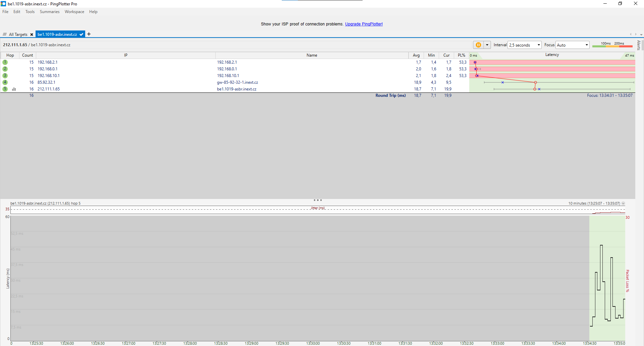Screen dimensions: 644x346
Task: Click the 100ms/200ms latency color scale
Action: pos(612,45)
